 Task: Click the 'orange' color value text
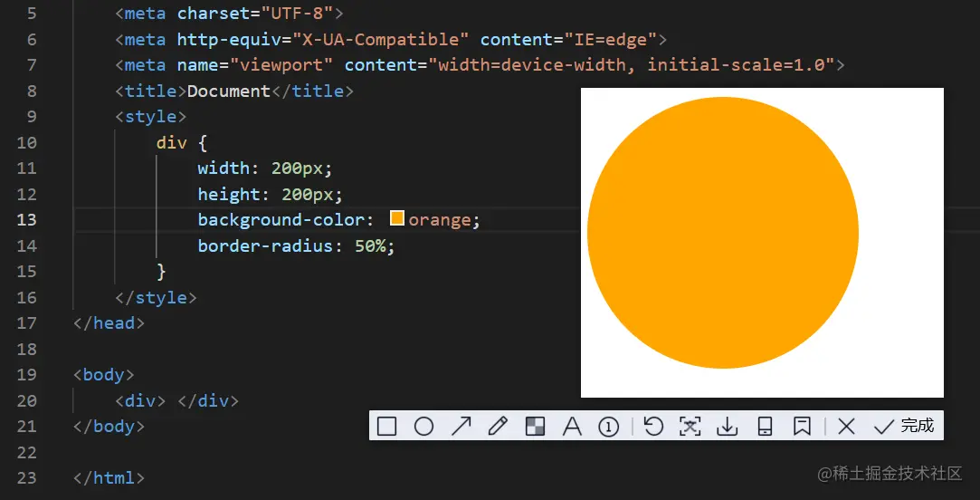[x=440, y=219]
